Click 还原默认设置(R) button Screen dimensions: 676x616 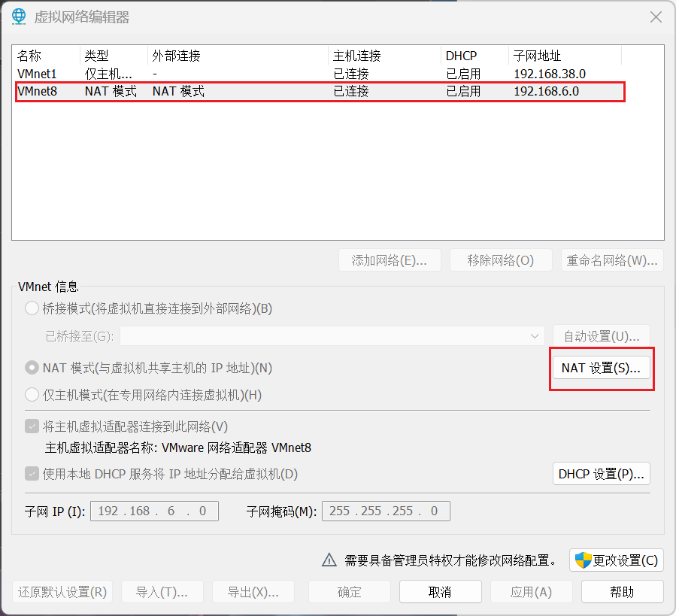pyautogui.click(x=62, y=592)
